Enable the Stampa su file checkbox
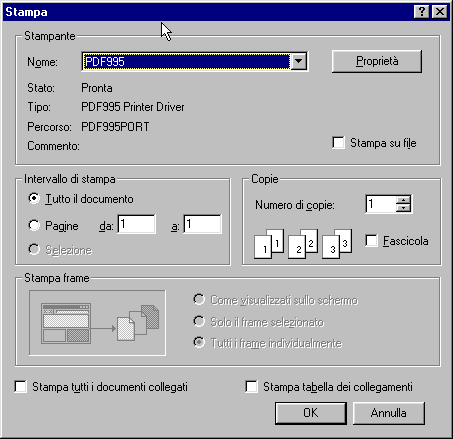453x439 pixels. click(338, 143)
